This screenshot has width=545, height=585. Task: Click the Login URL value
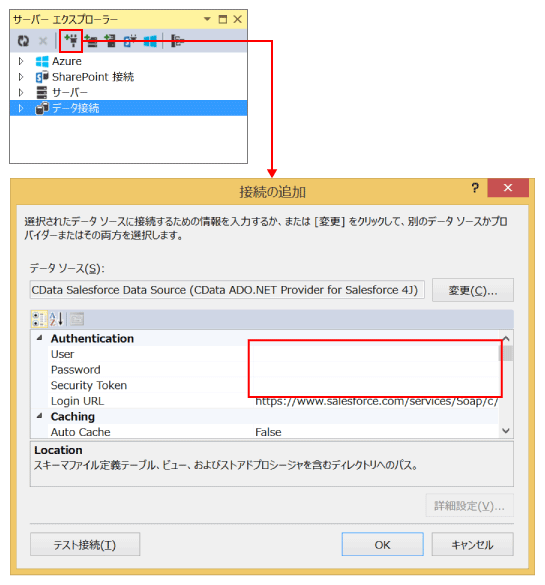coord(376,401)
